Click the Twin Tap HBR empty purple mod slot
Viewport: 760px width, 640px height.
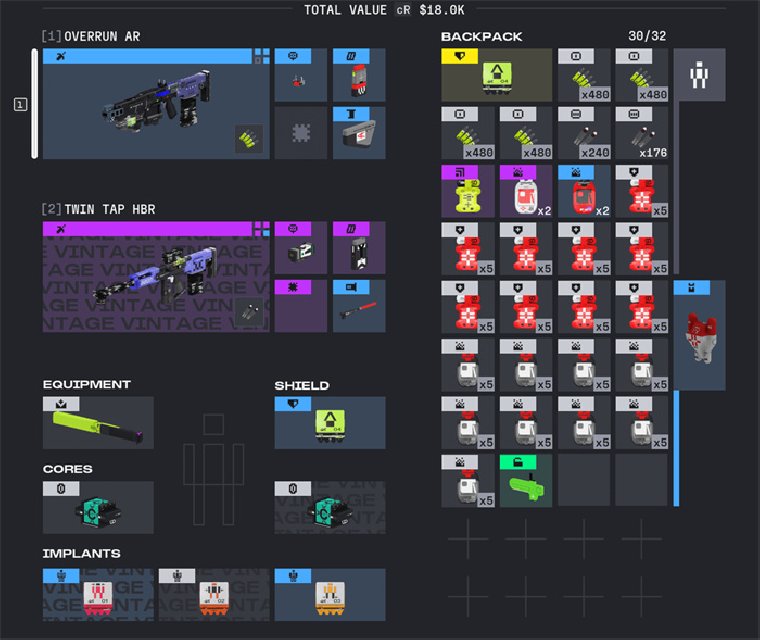click(301, 306)
